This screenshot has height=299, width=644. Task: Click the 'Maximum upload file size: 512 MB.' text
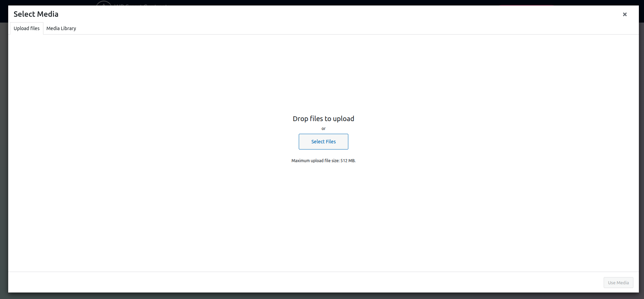click(323, 160)
